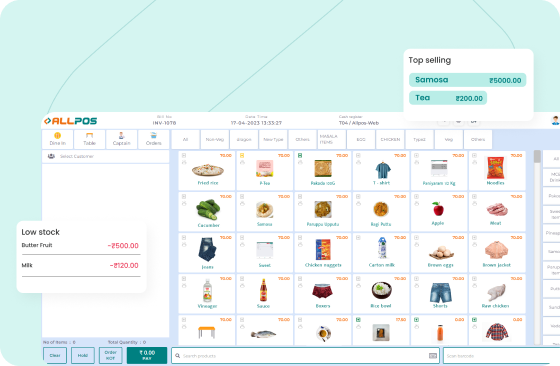Click the Hold button
The width and height of the screenshot is (560, 366).
pyautogui.click(x=83, y=355)
